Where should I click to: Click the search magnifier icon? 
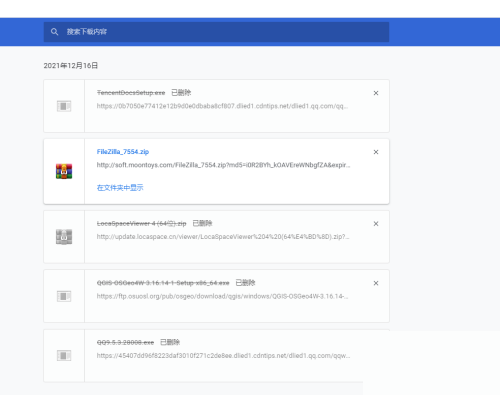(x=54, y=32)
